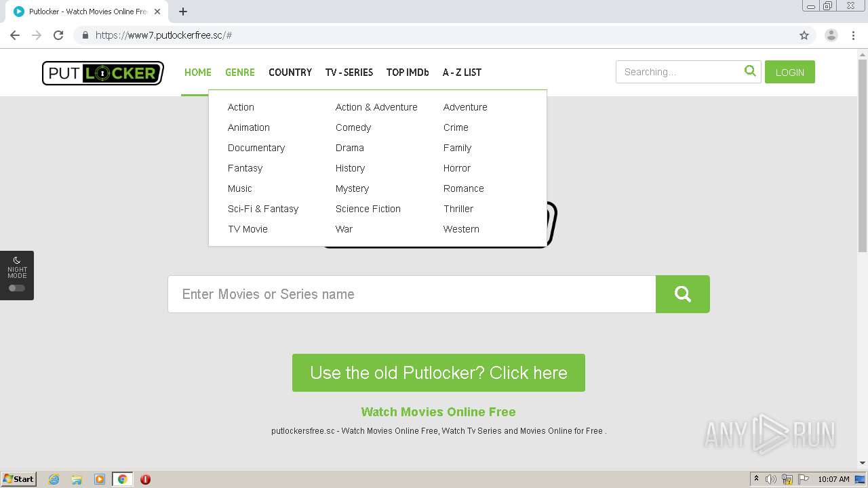The height and width of the screenshot is (488, 868).
Task: Click the browser address bar URL
Action: click(x=163, y=35)
